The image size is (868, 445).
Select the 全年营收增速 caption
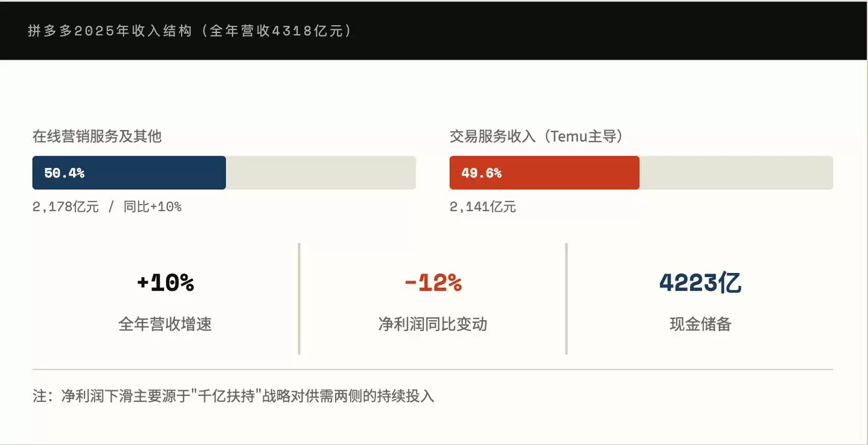click(165, 324)
